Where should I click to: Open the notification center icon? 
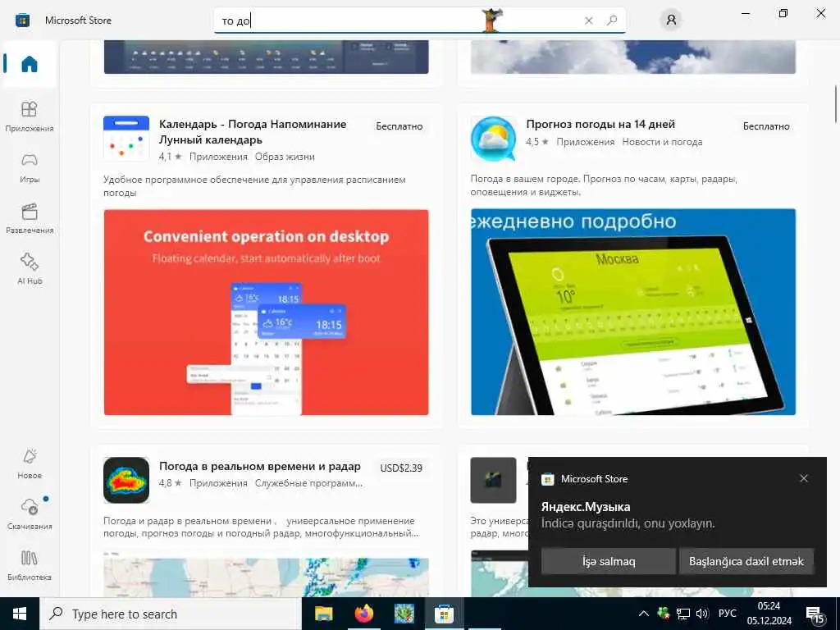pos(815,615)
